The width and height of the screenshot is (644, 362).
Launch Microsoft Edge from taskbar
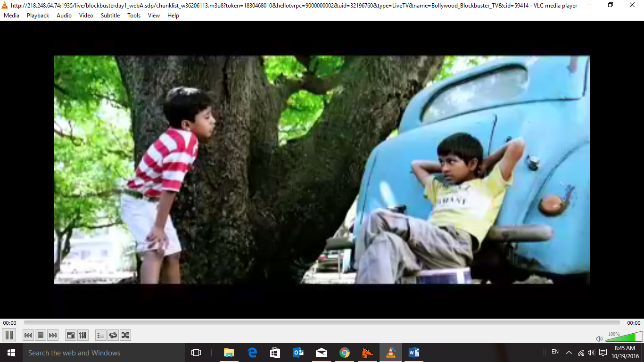(252, 353)
